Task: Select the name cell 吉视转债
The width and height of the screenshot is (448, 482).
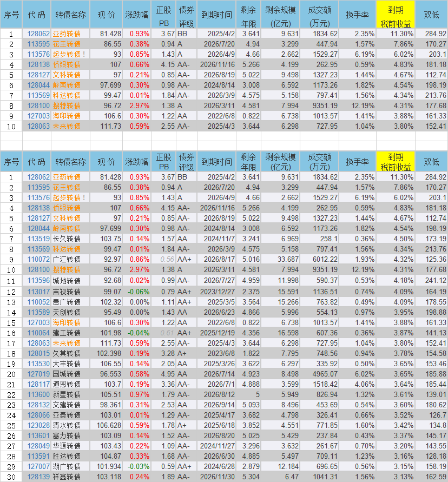Action: [x=67, y=292]
